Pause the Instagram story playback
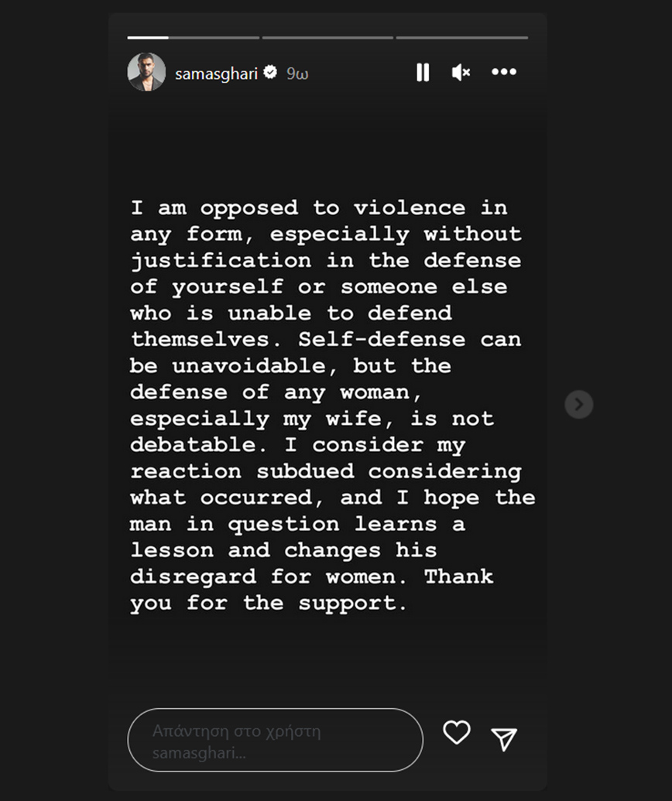This screenshot has height=801, width=672. pyautogui.click(x=423, y=73)
